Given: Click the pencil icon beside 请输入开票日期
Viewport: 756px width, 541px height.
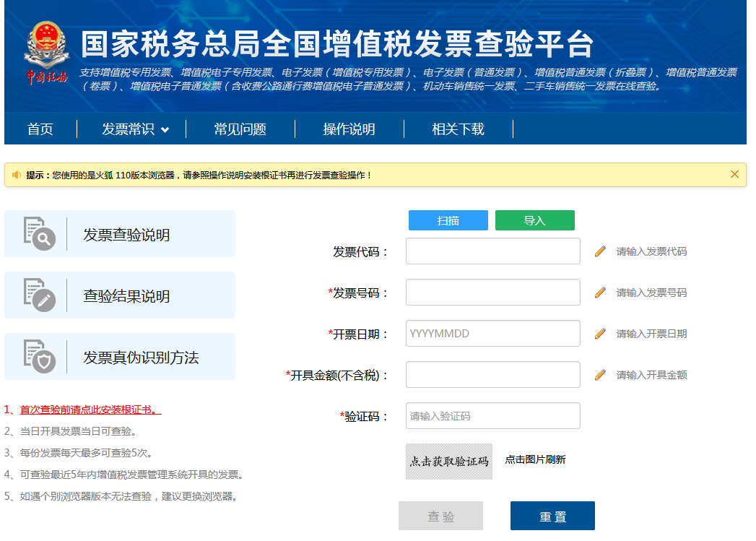Looking at the screenshot, I should [600, 334].
